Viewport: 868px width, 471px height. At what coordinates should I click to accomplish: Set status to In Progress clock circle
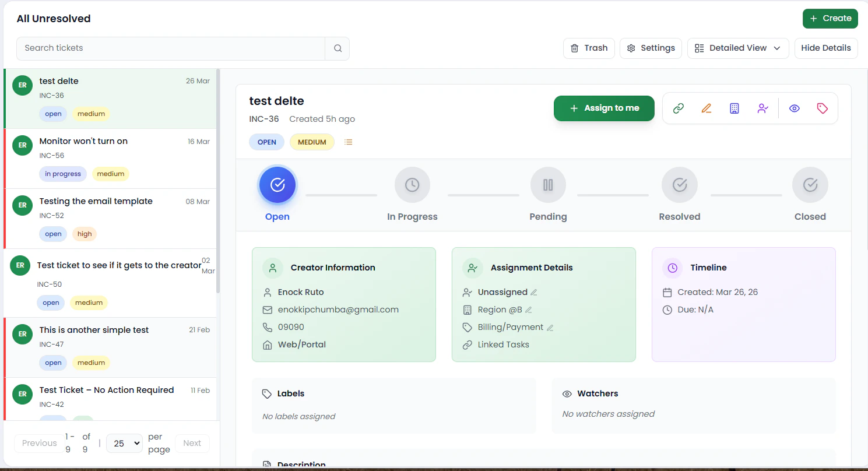(412, 185)
